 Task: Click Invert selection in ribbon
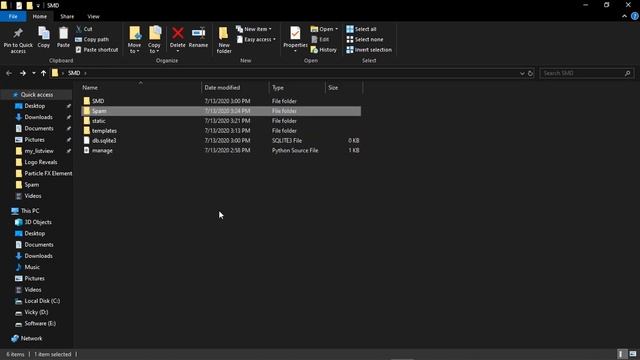369,50
